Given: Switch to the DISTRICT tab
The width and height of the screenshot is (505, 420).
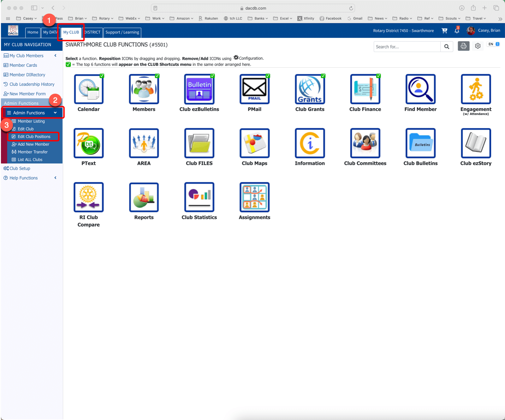Looking at the screenshot, I should 92,32.
